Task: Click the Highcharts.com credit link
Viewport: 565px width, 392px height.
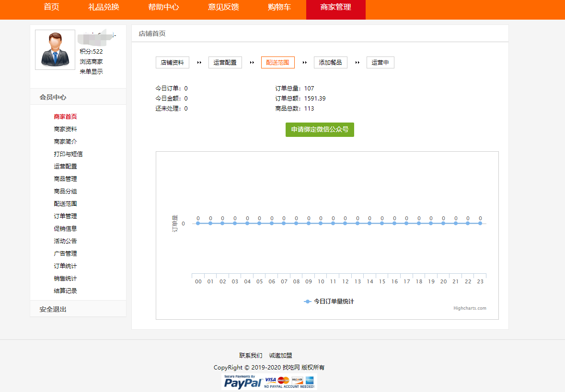Action: click(470, 308)
